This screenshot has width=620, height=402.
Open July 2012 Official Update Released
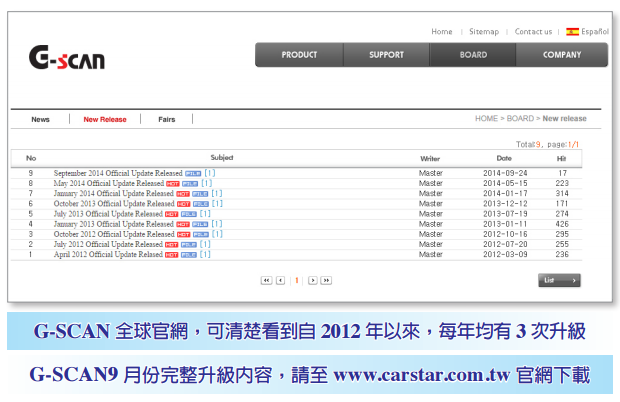[x=108, y=245]
